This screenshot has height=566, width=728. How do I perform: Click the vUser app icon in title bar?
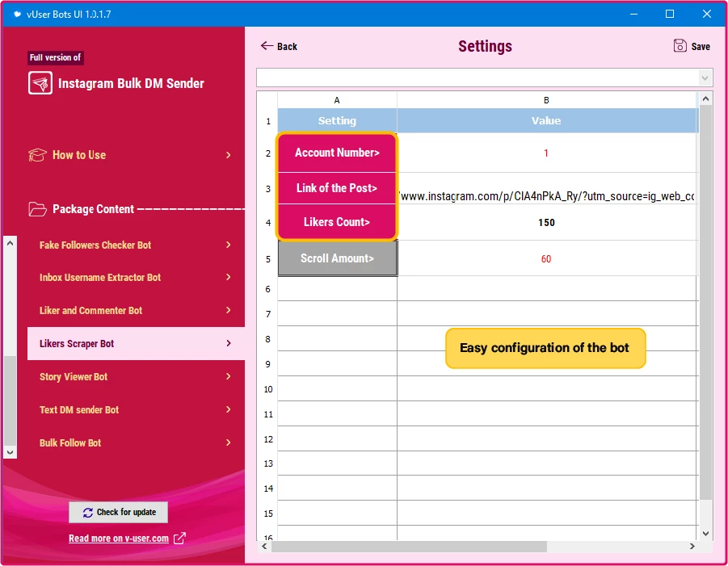click(x=17, y=14)
